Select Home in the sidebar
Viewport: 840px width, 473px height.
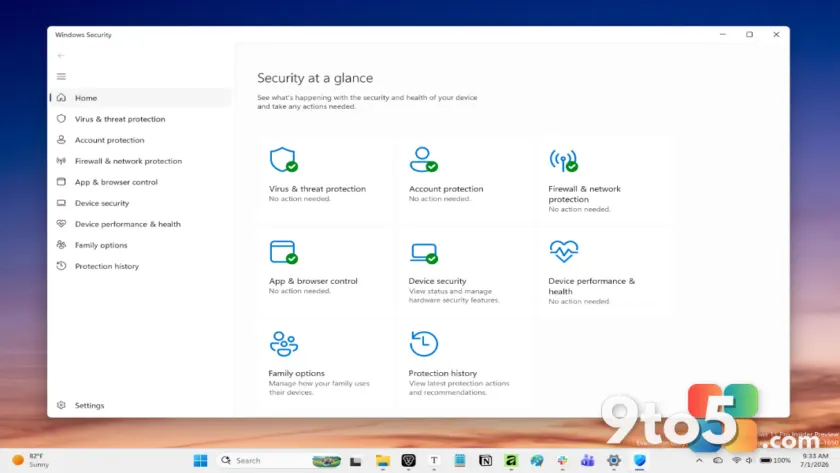pyautogui.click(x=140, y=97)
